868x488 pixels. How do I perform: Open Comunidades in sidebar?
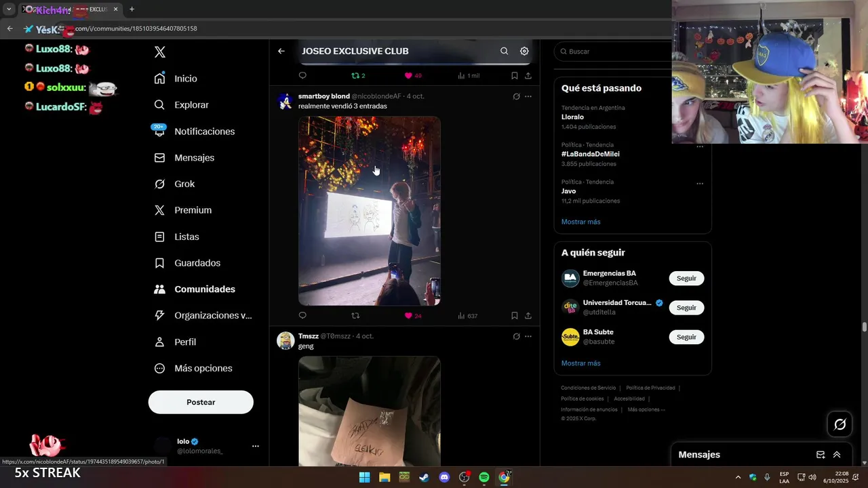pyautogui.click(x=194, y=289)
